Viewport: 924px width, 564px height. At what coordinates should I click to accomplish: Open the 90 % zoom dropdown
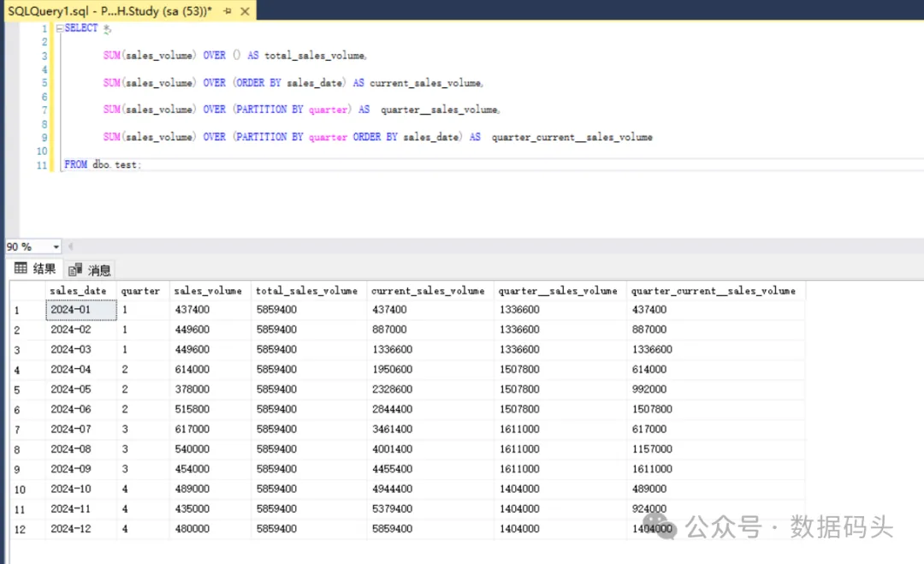[56, 247]
